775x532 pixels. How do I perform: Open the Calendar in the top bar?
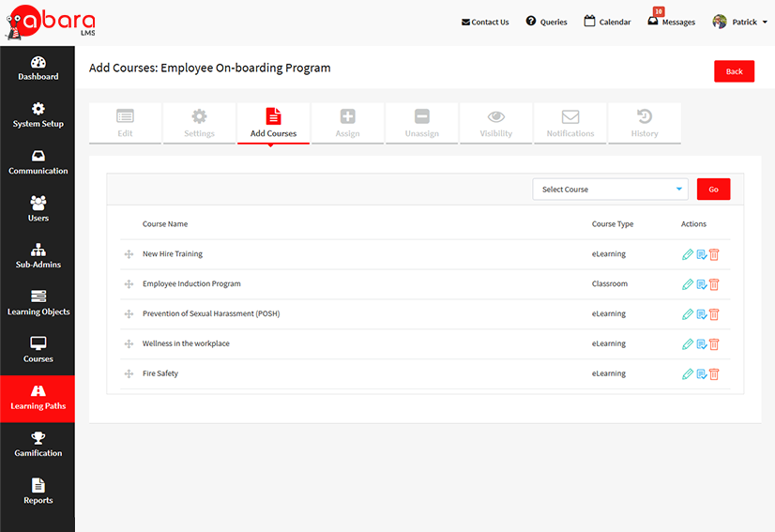click(x=607, y=22)
